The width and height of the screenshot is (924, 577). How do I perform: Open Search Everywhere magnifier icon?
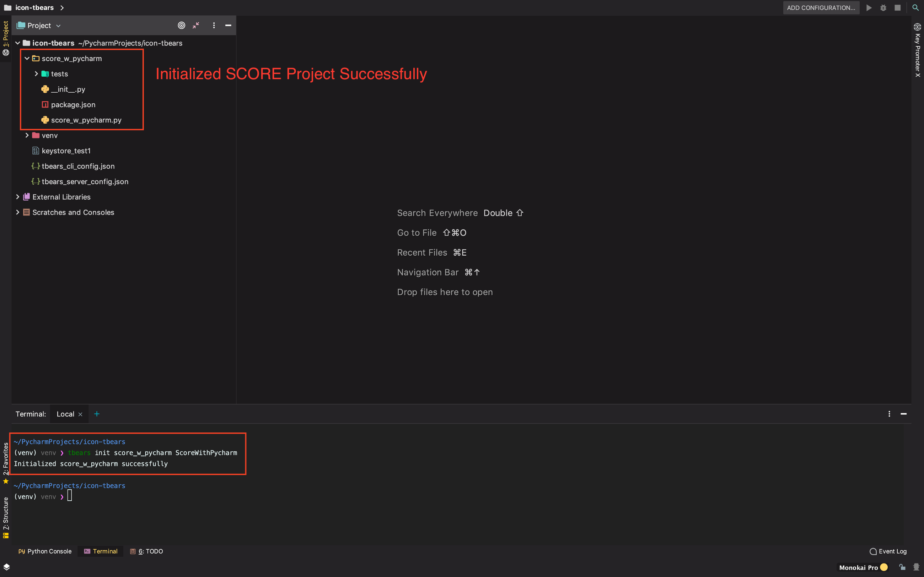(x=915, y=7)
